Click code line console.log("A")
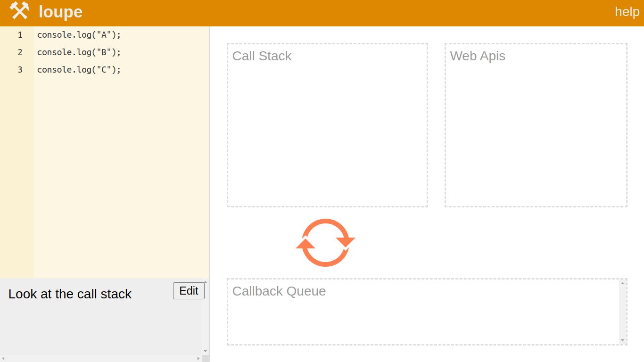644x362 pixels. [x=79, y=35]
